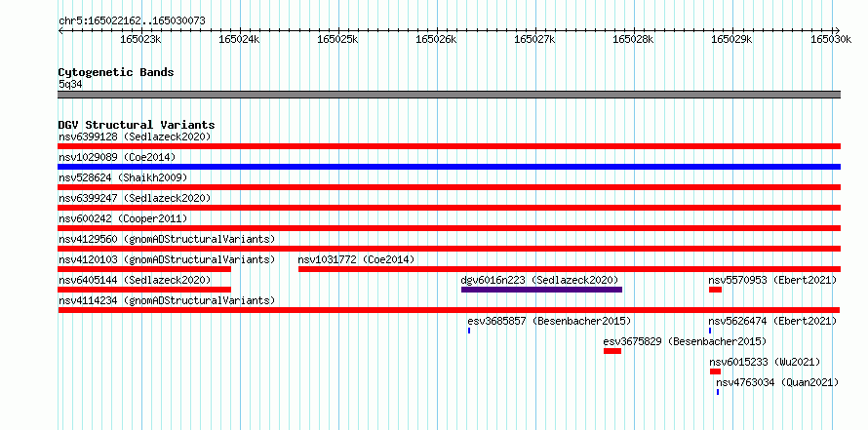Open the nsv600242 (Cooper2011) label
This screenshot has width=868, height=430.
pos(123,218)
